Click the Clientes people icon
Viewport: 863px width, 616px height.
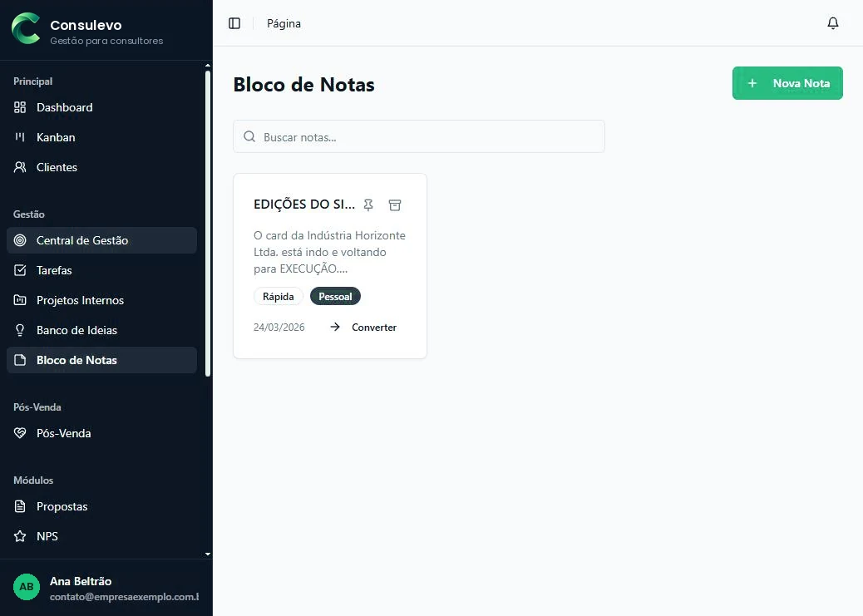pos(20,167)
